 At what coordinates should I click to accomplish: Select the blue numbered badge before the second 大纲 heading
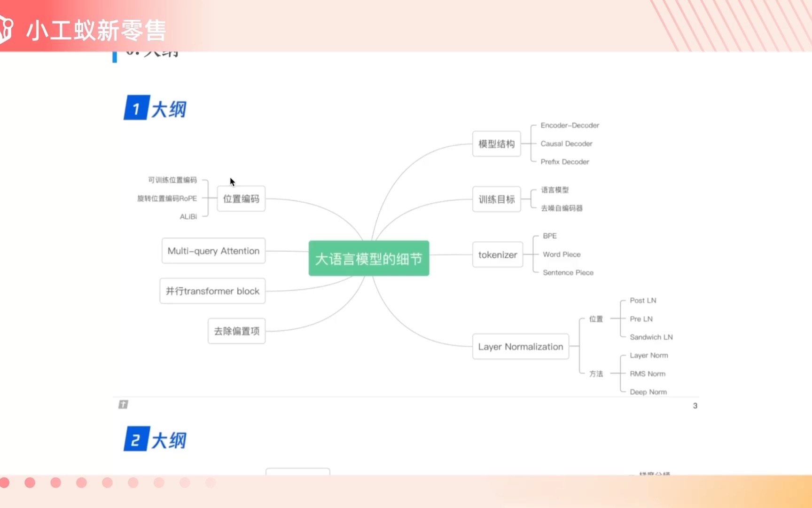click(x=136, y=439)
